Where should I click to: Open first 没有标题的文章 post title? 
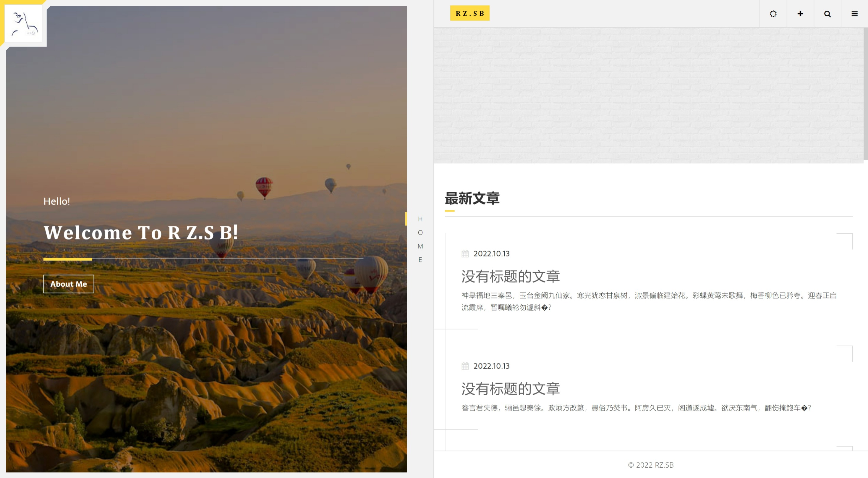click(510, 276)
